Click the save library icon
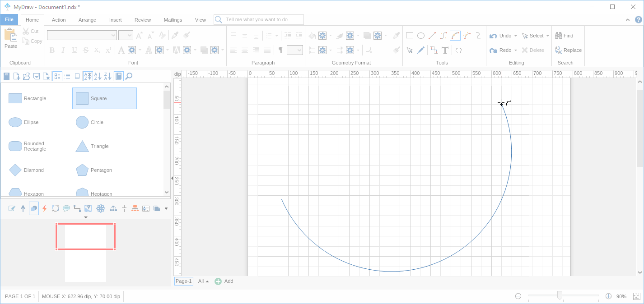Screen dimensions: 644x304 point(37,76)
